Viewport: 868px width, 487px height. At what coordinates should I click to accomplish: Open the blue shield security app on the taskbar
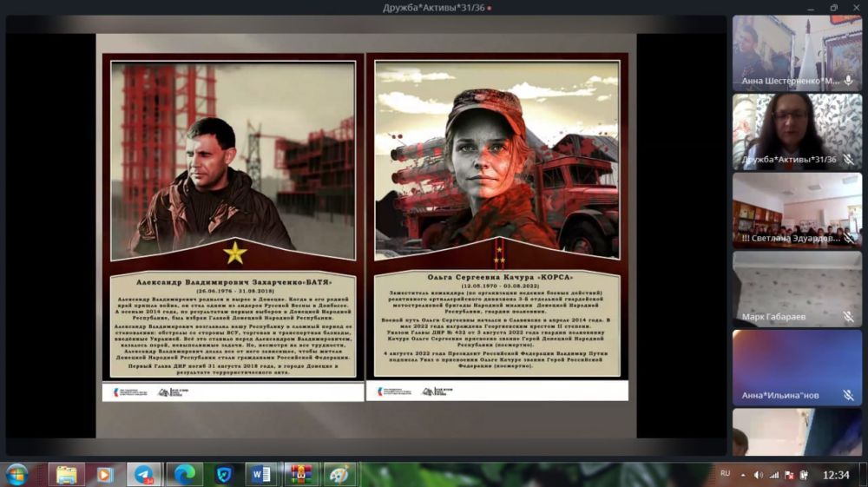[x=223, y=474]
